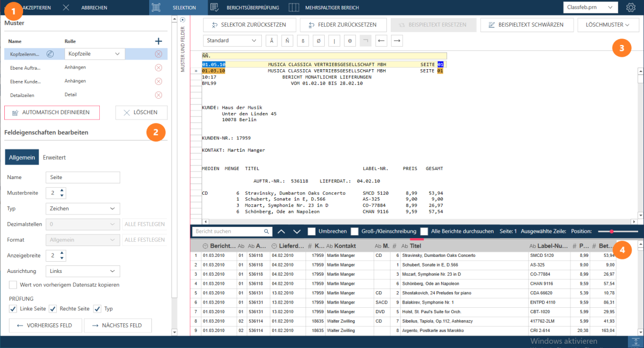This screenshot has height=348, width=644.
Task: Toggle Alle Berichte durchsuchen checkbox
Action: pyautogui.click(x=425, y=232)
